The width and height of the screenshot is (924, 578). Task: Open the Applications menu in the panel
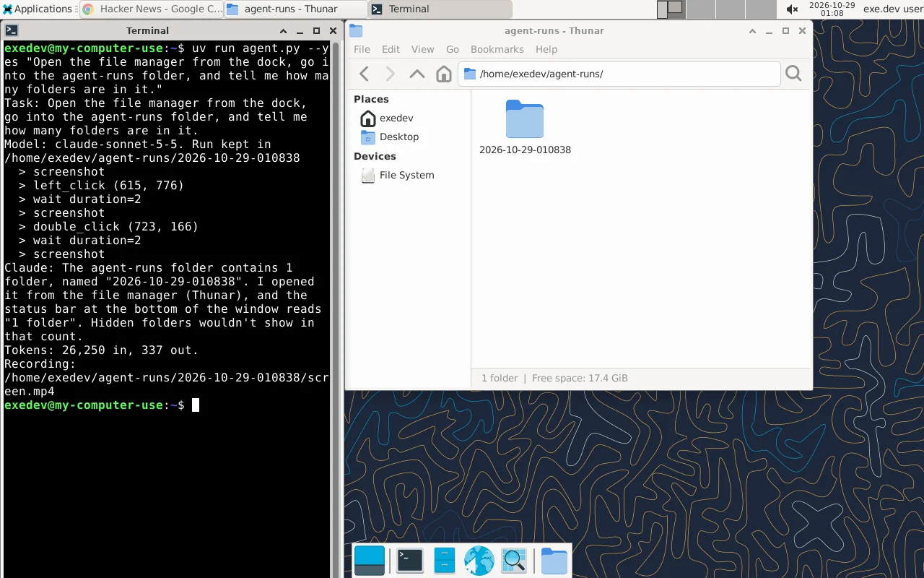(38, 9)
